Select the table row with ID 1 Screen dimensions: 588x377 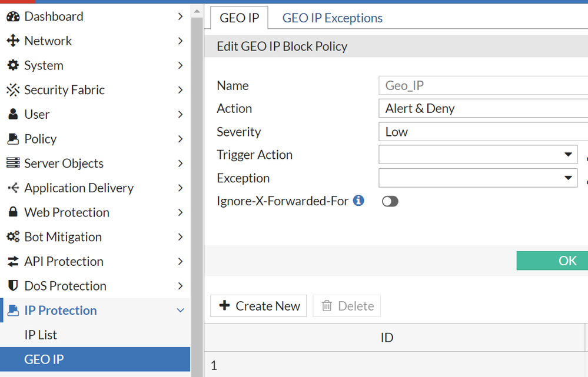point(386,365)
